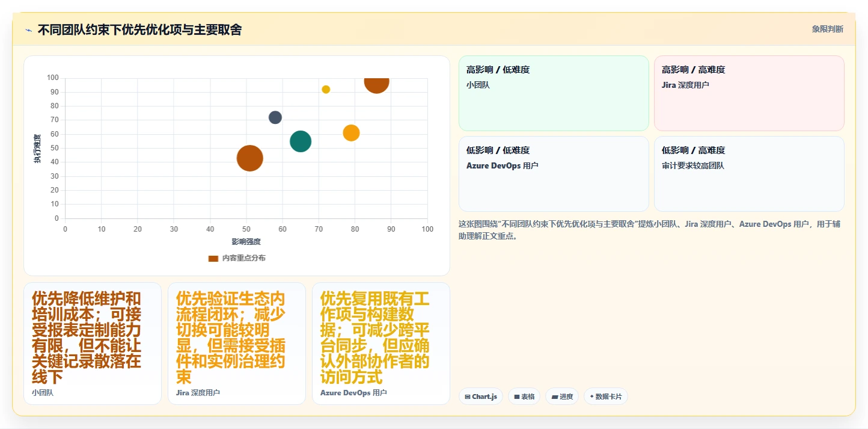Click the 优先复用既有工作项 card text

click(375, 338)
